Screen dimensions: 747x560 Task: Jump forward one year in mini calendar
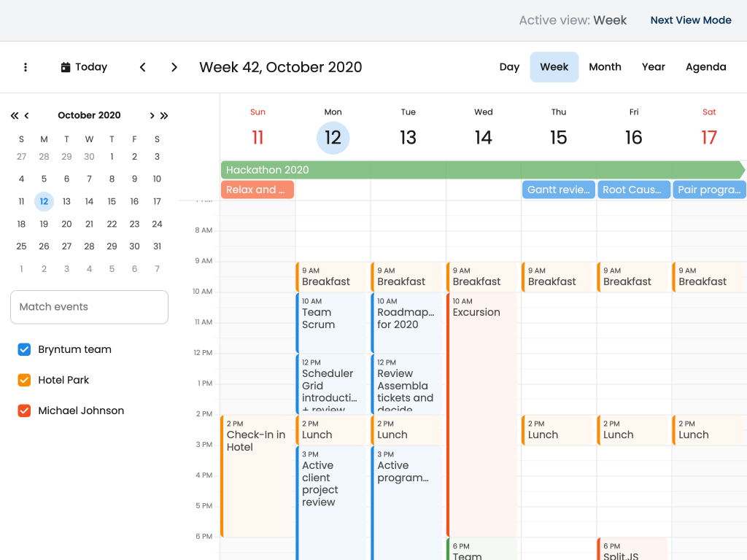[x=164, y=115]
